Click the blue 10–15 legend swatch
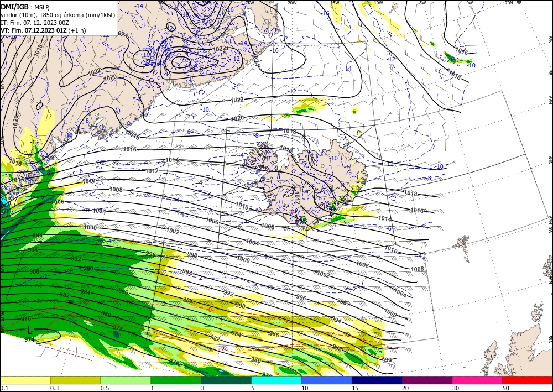 [x=327, y=380]
